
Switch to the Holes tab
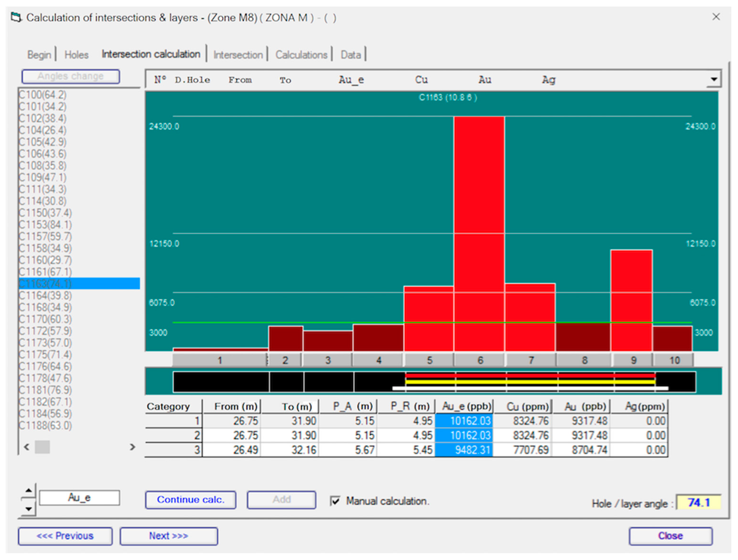click(x=76, y=55)
